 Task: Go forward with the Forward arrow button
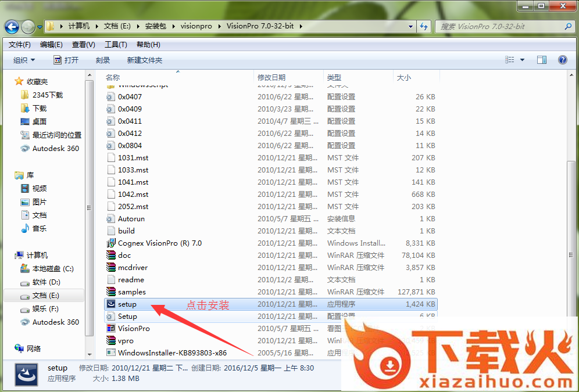click(28, 27)
